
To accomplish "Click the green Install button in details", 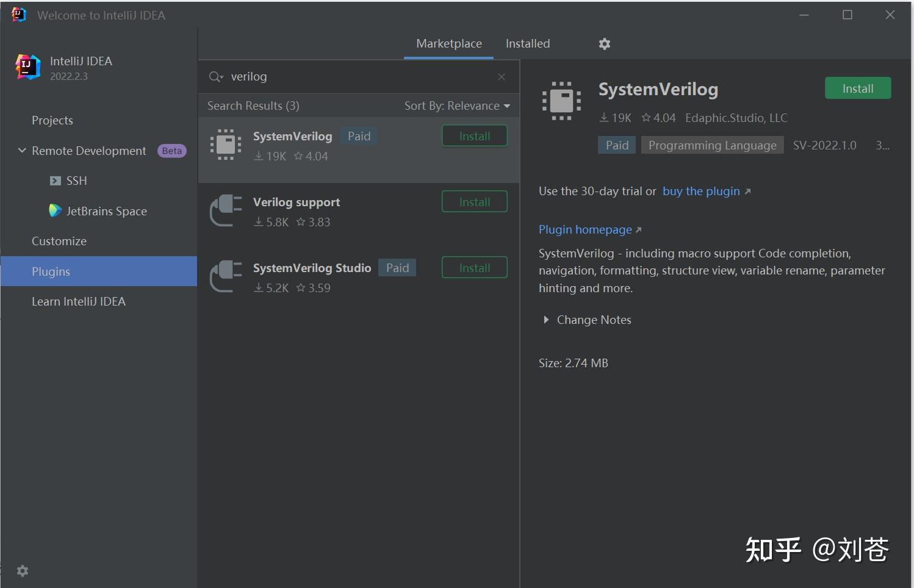I will tap(858, 88).
